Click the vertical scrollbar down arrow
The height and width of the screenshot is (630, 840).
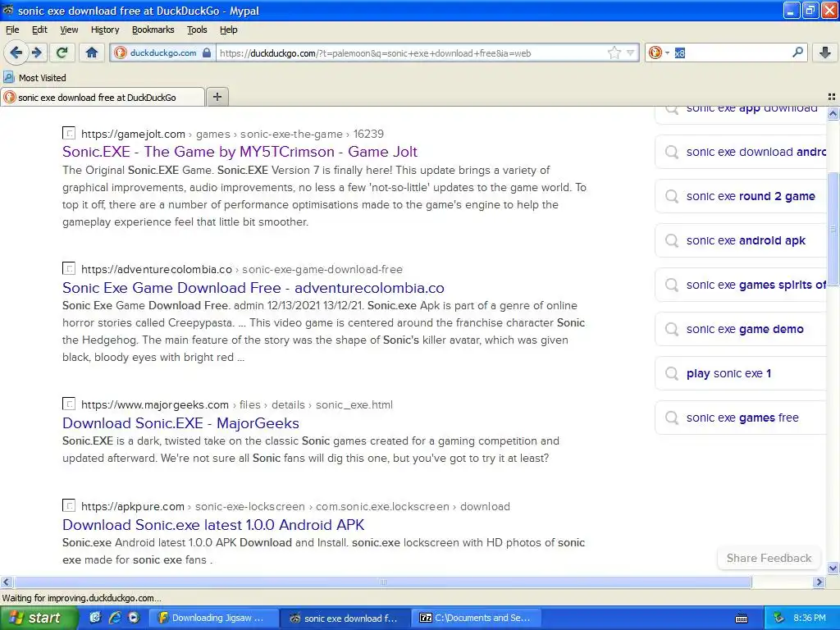coord(833,568)
